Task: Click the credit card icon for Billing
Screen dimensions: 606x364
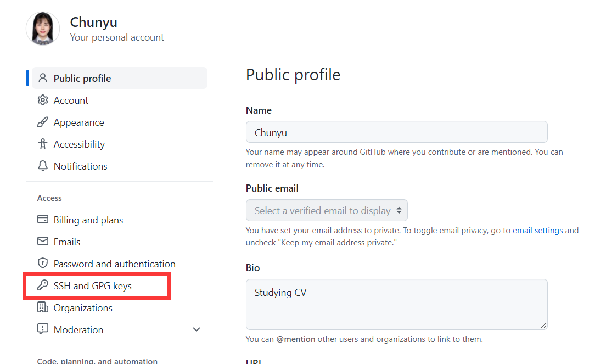Action: point(42,220)
